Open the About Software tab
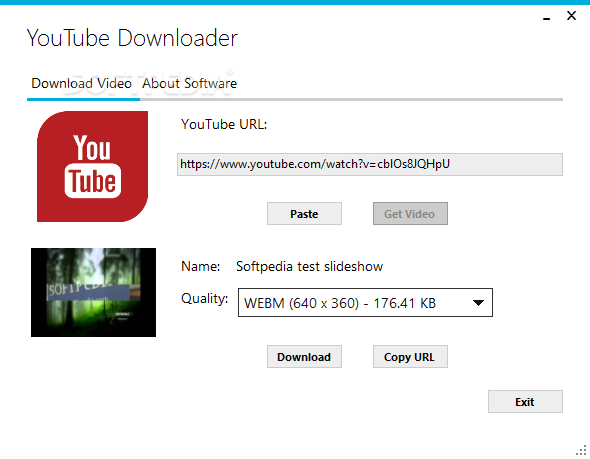This screenshot has height=459, width=590. 189,84
